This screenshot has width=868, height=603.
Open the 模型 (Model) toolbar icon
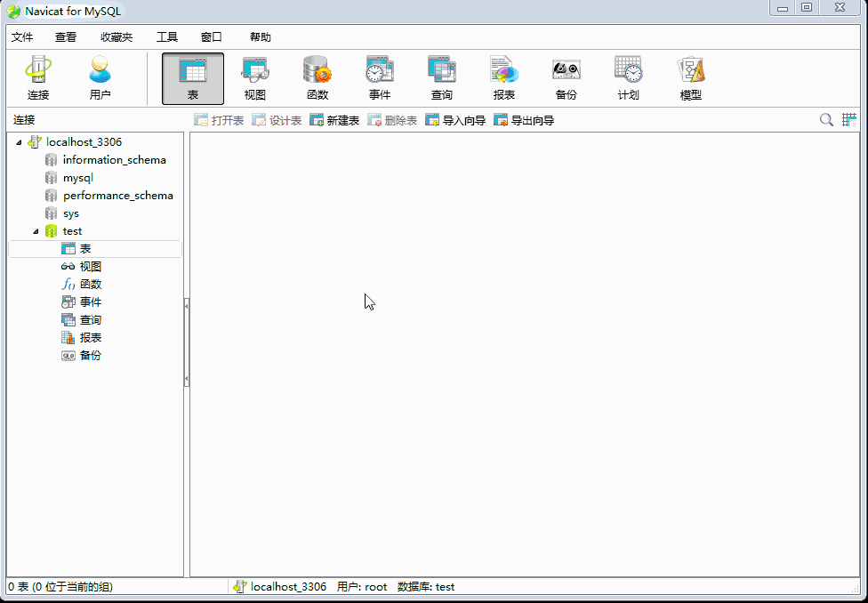tap(691, 78)
